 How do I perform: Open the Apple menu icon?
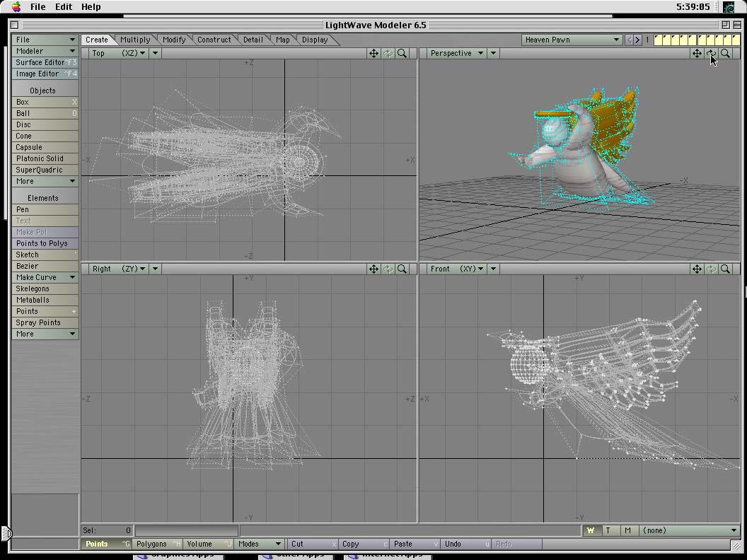16,6
